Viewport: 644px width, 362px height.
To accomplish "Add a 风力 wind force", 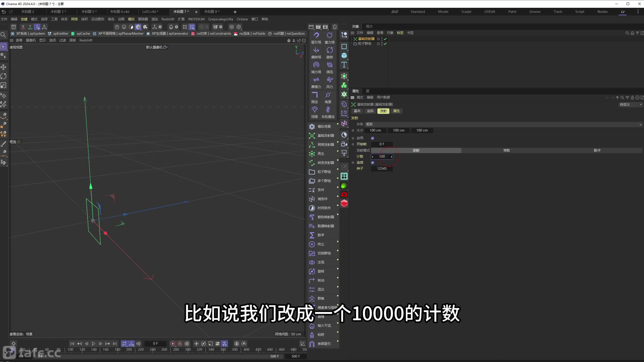I will (330, 82).
